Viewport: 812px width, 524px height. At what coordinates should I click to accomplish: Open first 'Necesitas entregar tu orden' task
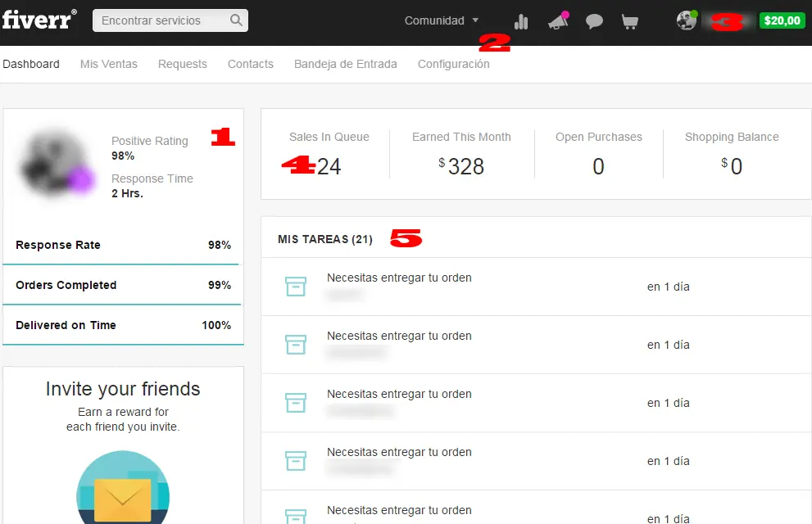tap(536, 287)
